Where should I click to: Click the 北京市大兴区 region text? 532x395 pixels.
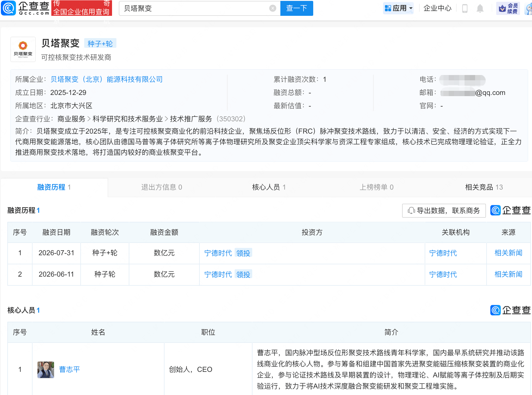pyautogui.click(x=71, y=106)
